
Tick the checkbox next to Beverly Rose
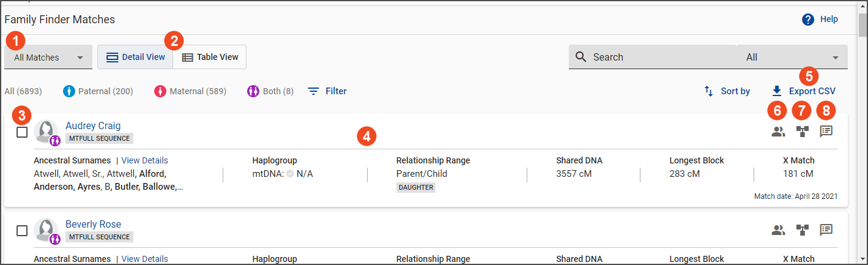tap(22, 231)
